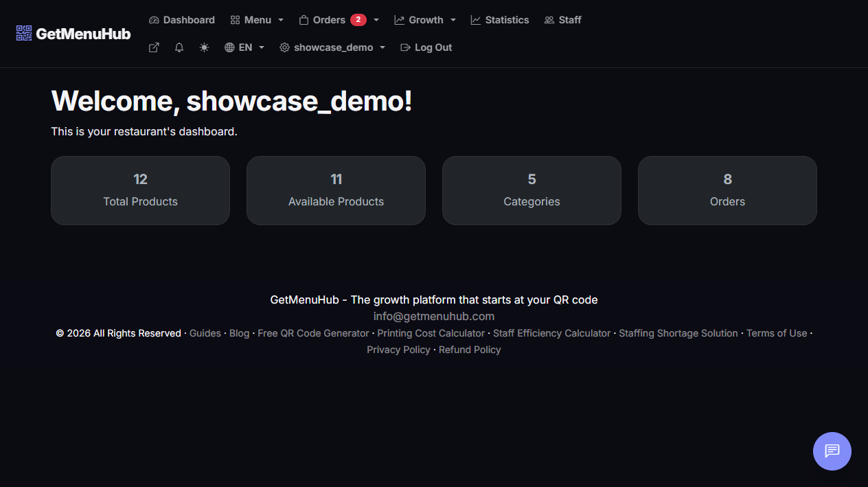This screenshot has height=487, width=868.
Task: Open the showcase_demo account dropdown arrow
Action: [x=382, y=47]
